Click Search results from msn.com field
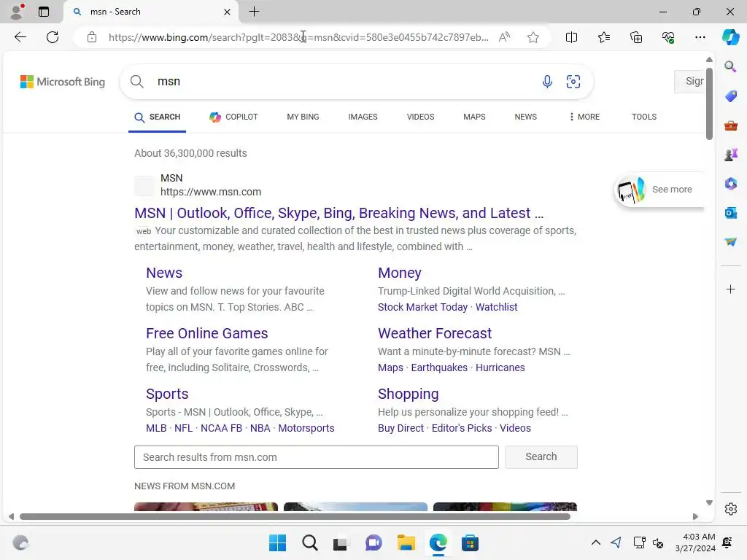Screen dimensions: 747x560 (x=317, y=457)
